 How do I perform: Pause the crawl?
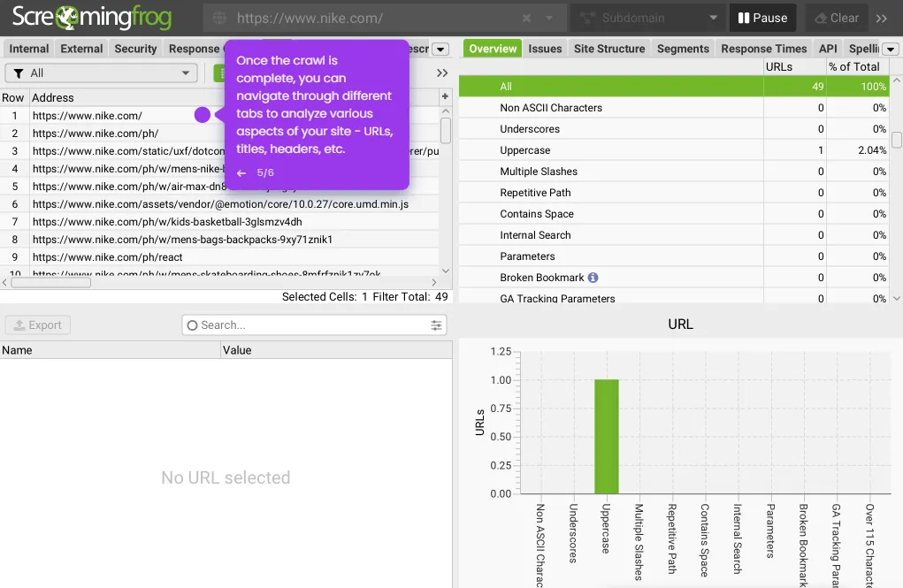coord(762,18)
